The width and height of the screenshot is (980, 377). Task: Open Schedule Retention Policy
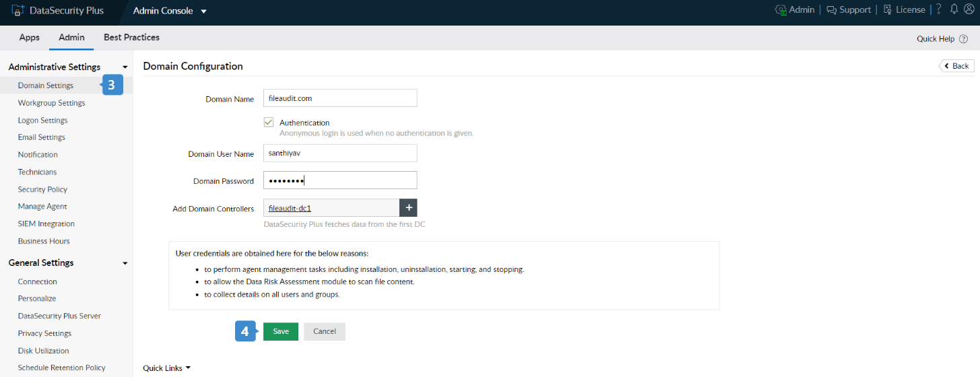pyautogui.click(x=62, y=368)
